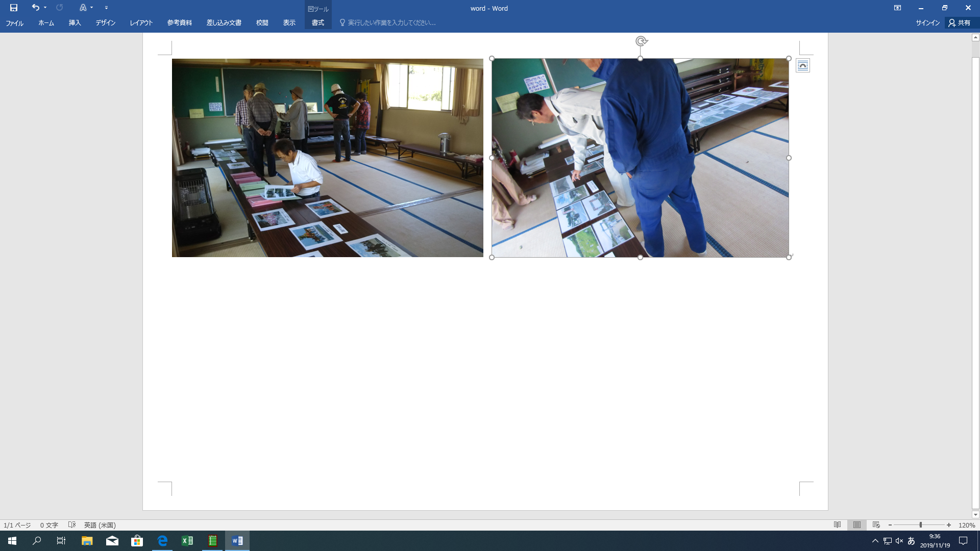This screenshot has height=551, width=980.
Task: Show hidden tray icons chevron
Action: pos(875,541)
